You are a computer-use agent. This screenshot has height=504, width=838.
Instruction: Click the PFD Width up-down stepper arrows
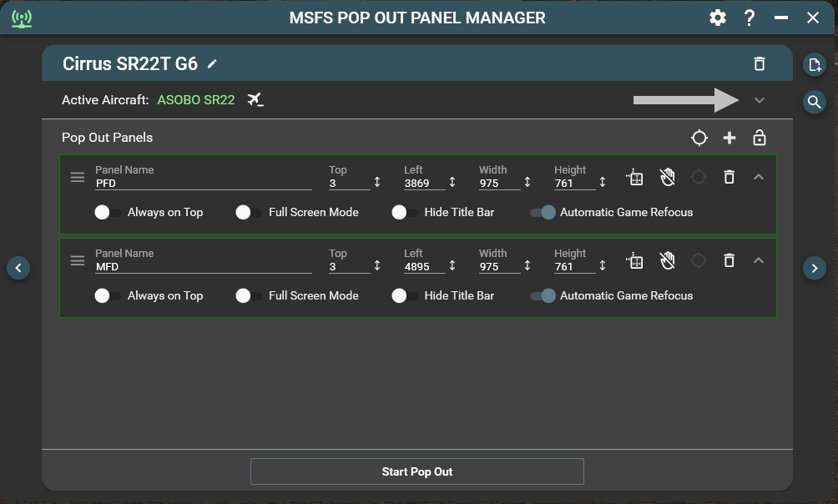tap(527, 182)
